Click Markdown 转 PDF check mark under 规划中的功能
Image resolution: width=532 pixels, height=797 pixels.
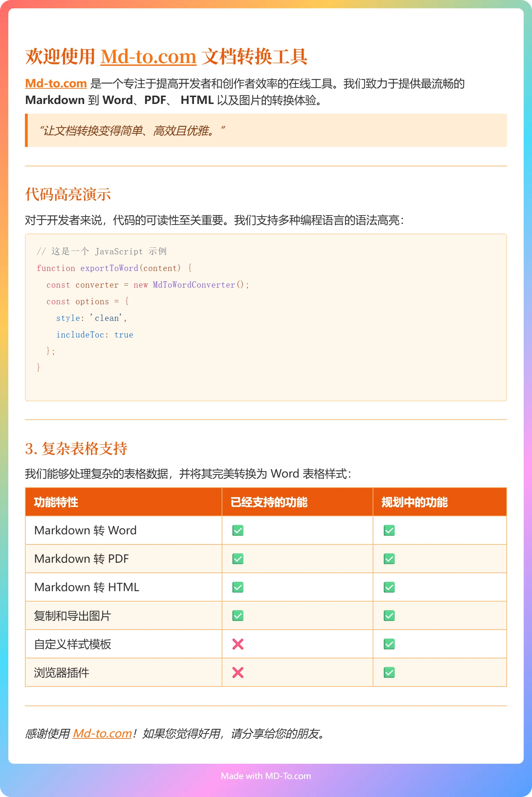[x=389, y=559]
